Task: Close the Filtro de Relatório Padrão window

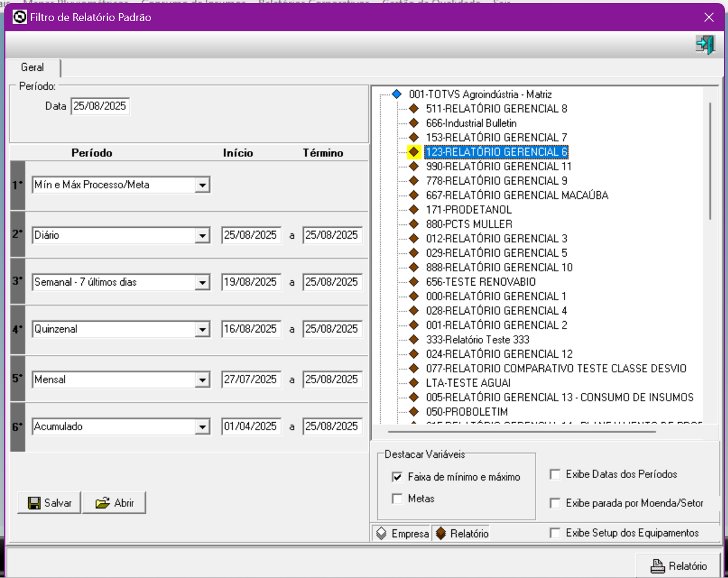Action: point(709,17)
